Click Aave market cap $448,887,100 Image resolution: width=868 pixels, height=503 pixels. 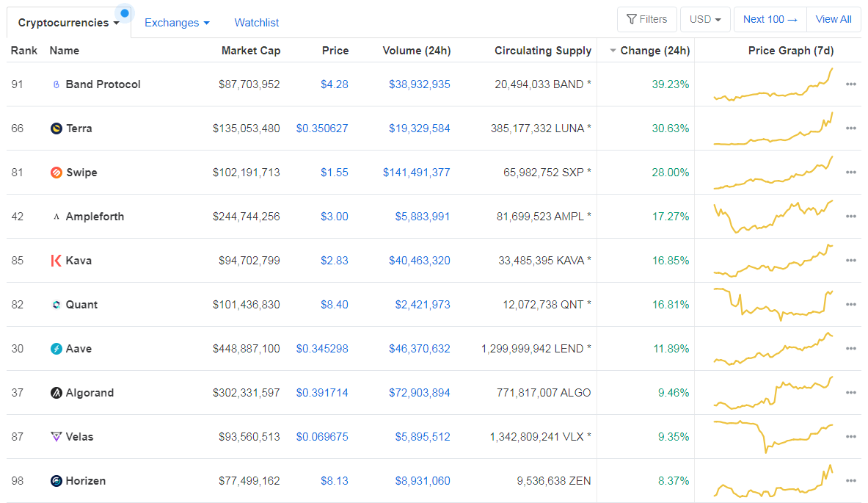pyautogui.click(x=247, y=349)
